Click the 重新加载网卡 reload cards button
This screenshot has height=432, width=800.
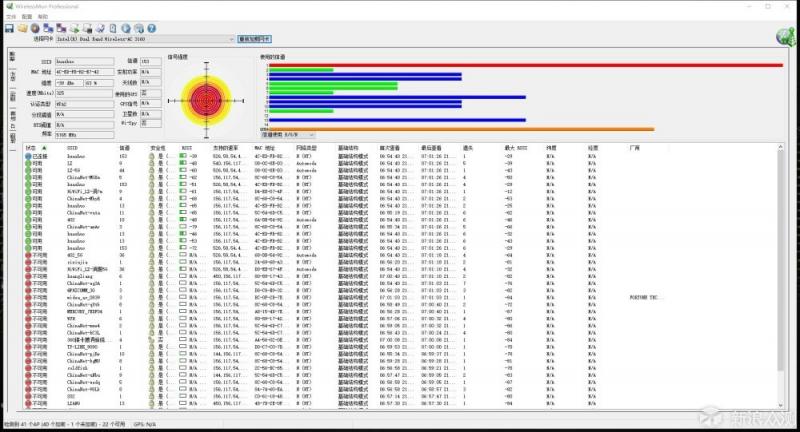pos(255,39)
